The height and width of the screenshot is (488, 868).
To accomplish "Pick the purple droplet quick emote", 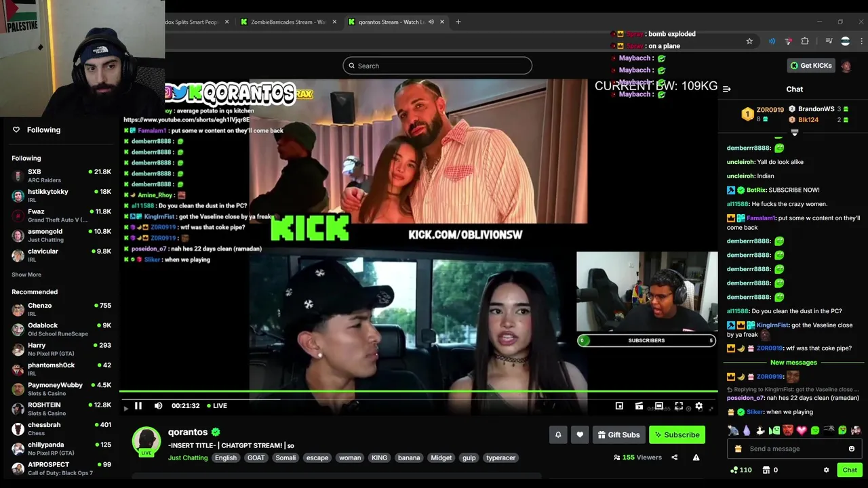I will (x=747, y=430).
